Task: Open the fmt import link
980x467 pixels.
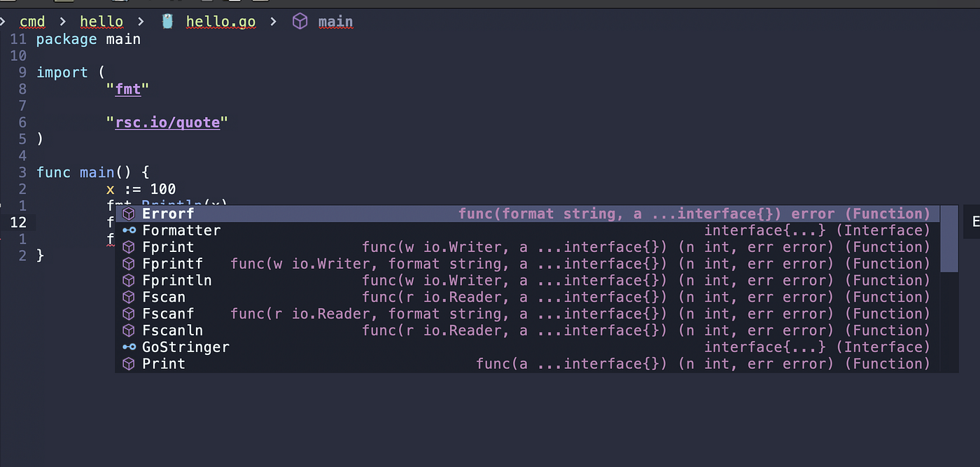Action: [x=129, y=89]
